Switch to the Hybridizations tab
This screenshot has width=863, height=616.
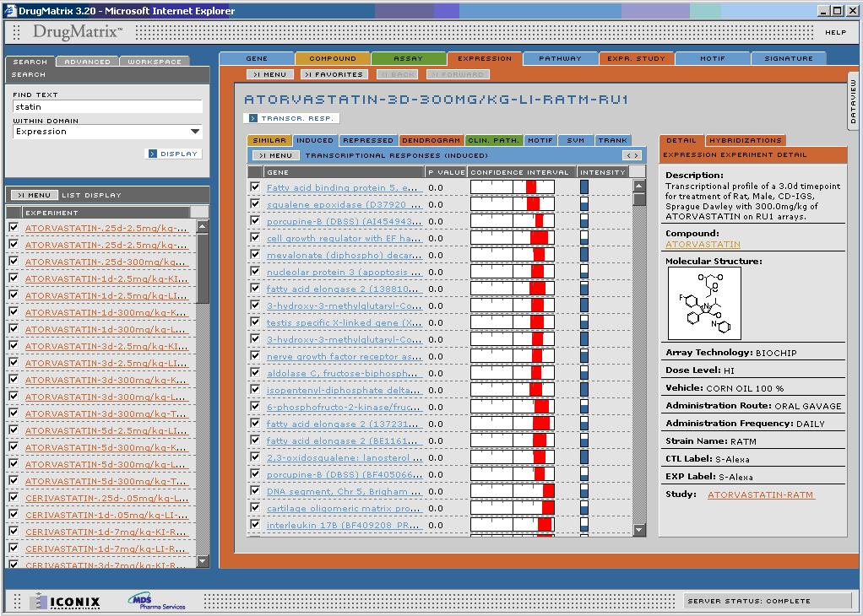(x=745, y=140)
